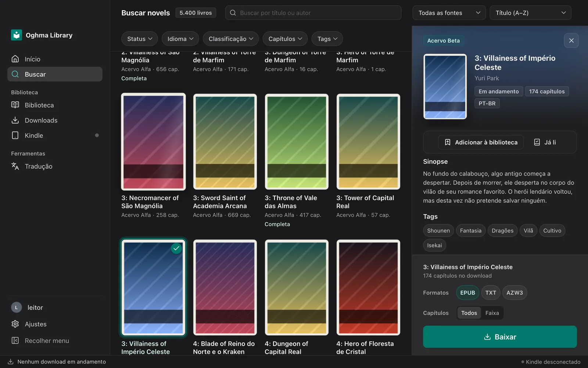
Task: Select the TXT format
Action: point(491,293)
